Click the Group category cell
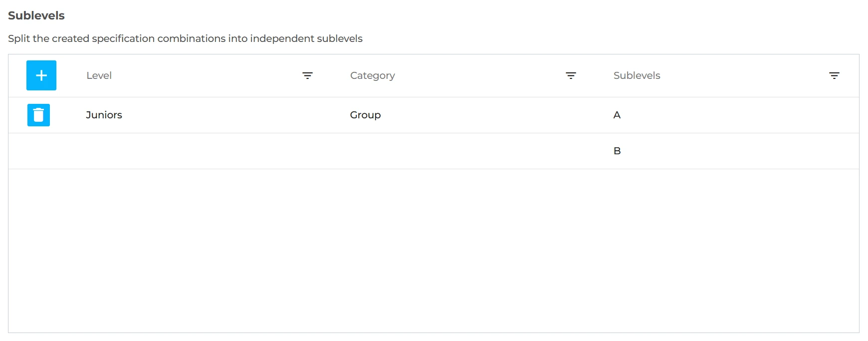The height and width of the screenshot is (341, 868). [365, 115]
